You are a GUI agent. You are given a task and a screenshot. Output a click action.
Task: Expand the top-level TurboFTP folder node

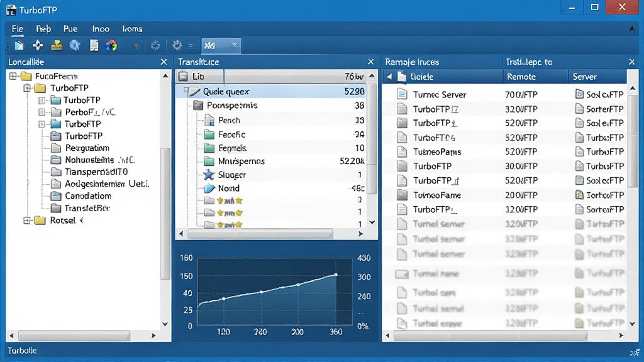tap(27, 88)
